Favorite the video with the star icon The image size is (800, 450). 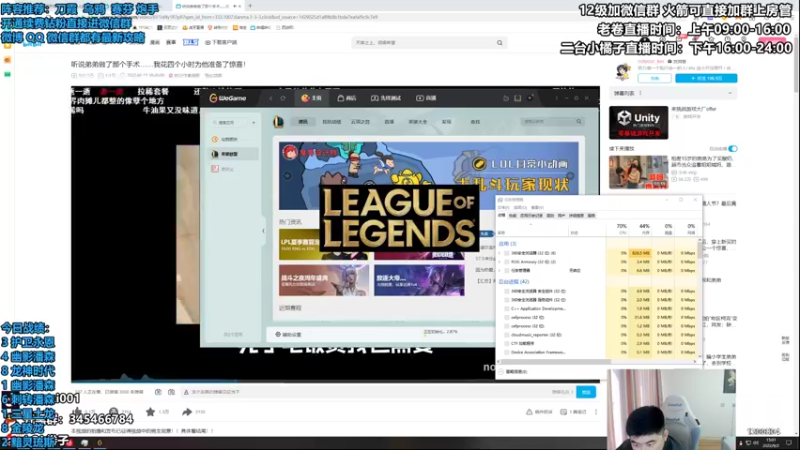coord(150,412)
